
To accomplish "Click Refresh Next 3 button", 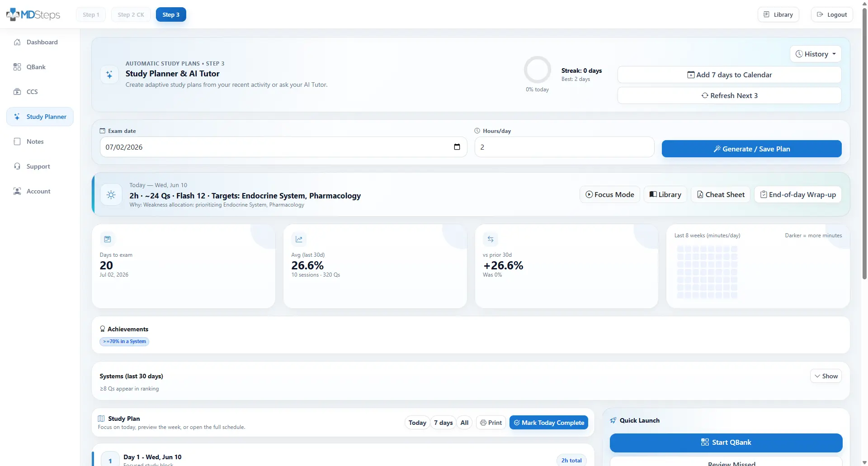I will coord(729,95).
